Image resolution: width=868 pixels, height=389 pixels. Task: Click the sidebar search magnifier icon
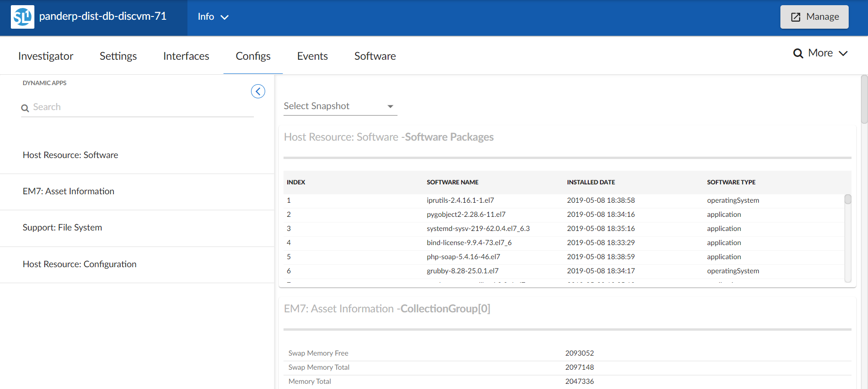25,108
